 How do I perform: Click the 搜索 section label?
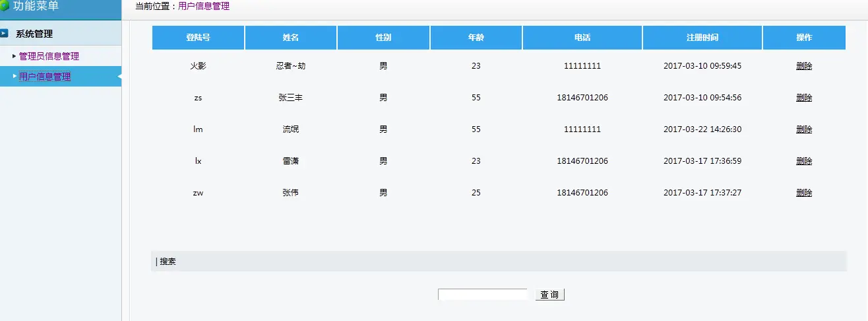tap(168, 262)
